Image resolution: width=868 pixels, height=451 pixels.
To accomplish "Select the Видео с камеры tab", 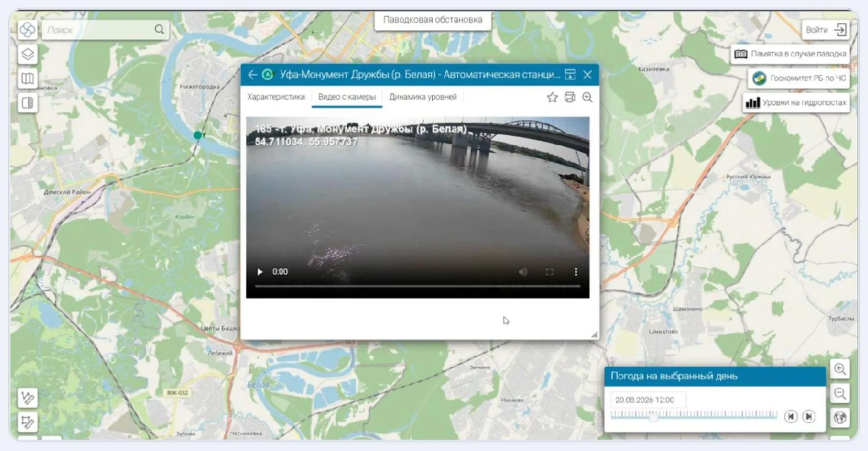I will tap(347, 97).
